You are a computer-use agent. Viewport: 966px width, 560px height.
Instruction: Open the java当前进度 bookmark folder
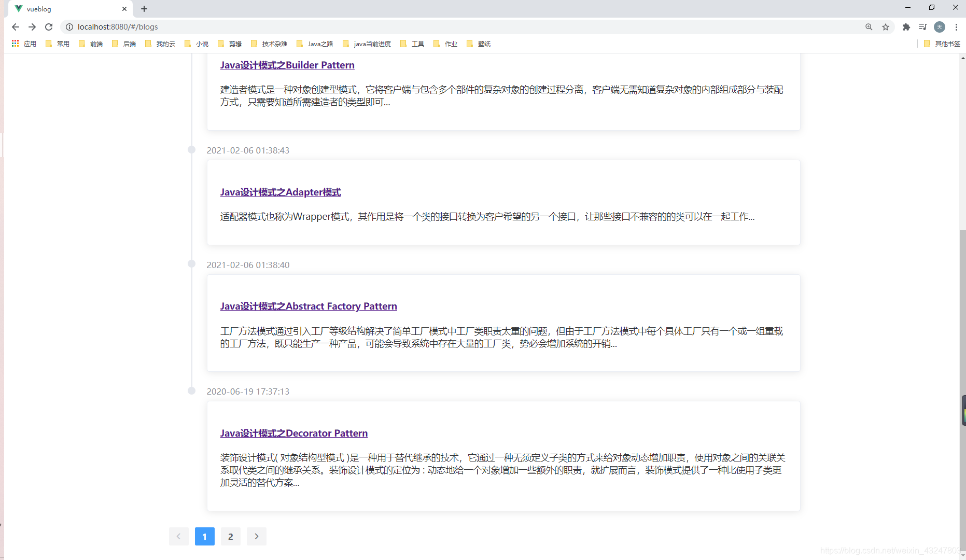click(x=367, y=44)
